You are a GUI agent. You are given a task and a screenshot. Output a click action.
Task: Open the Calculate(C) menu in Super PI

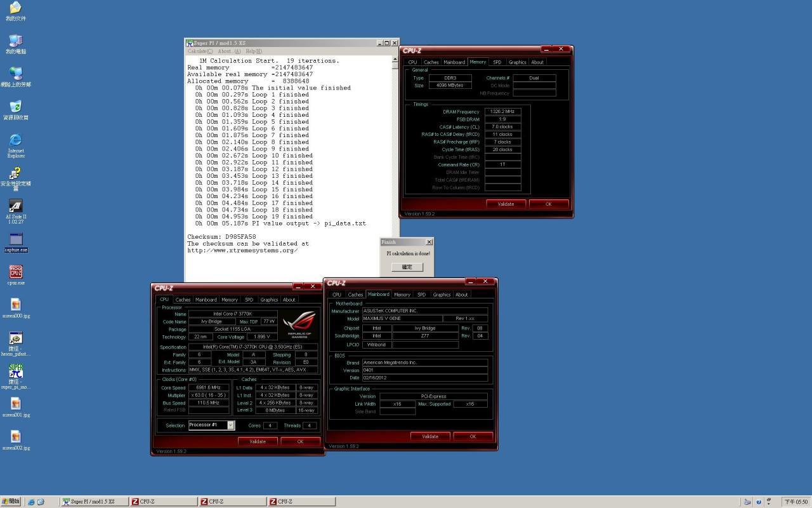click(x=200, y=51)
